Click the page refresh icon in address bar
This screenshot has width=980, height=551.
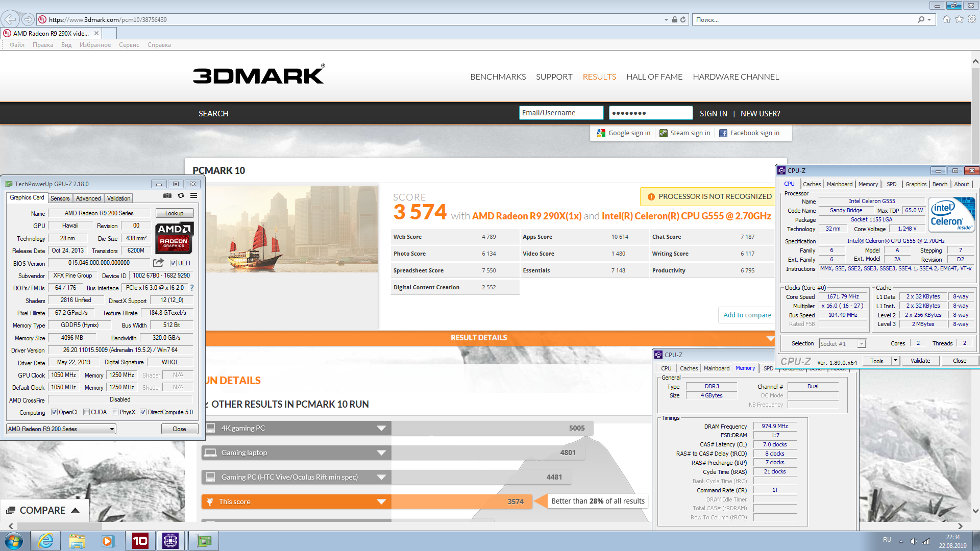(x=683, y=19)
